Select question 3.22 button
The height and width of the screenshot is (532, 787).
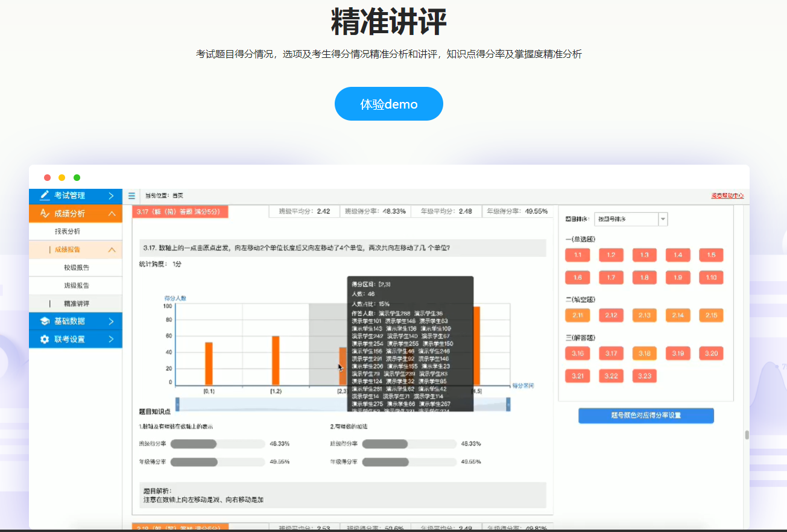tap(611, 376)
